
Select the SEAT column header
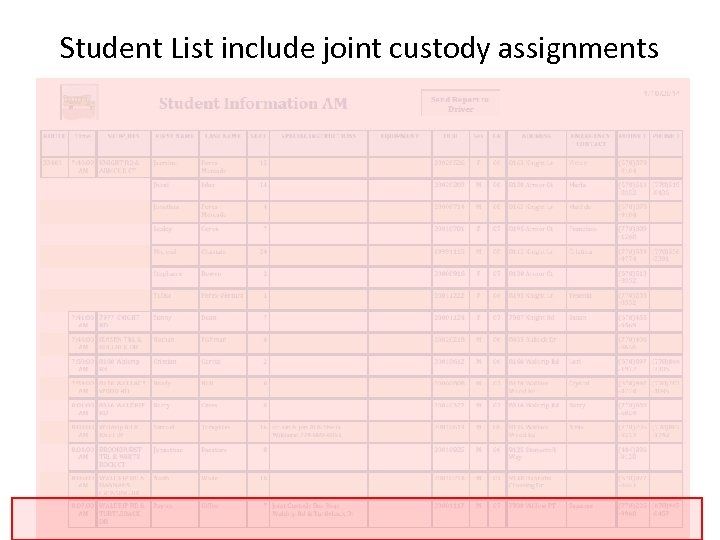click(258, 136)
